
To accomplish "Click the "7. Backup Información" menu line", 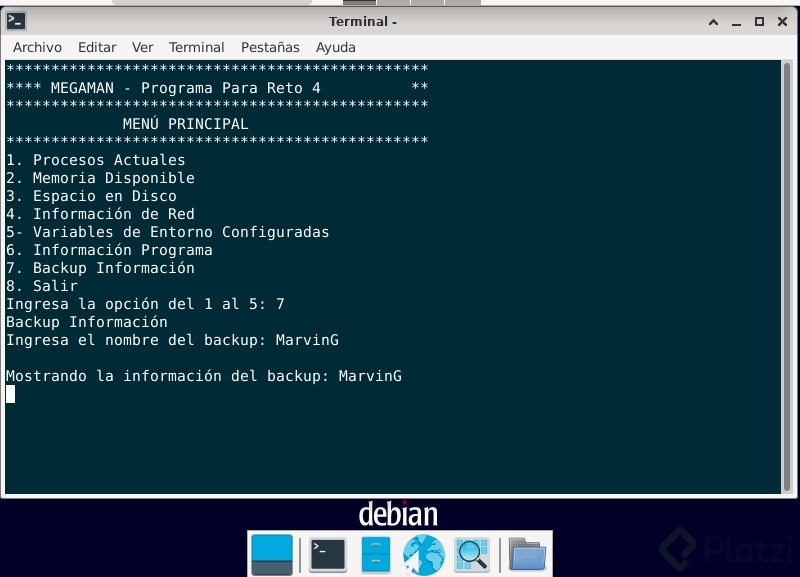I will tap(100, 268).
